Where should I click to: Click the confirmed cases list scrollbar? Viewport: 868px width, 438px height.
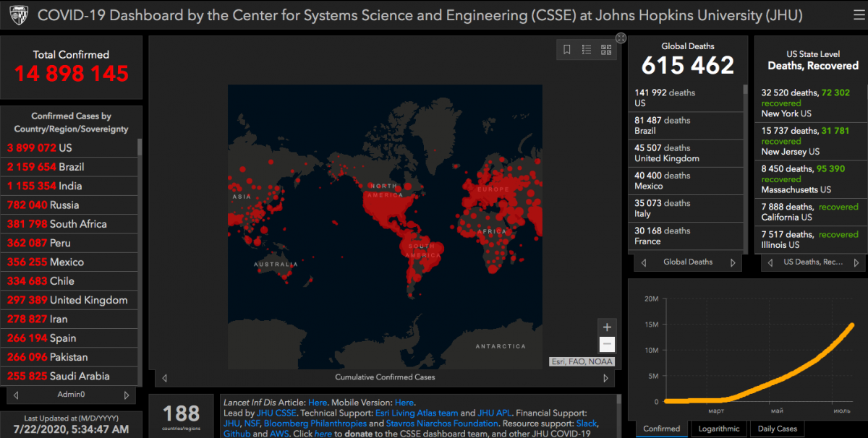point(140,148)
